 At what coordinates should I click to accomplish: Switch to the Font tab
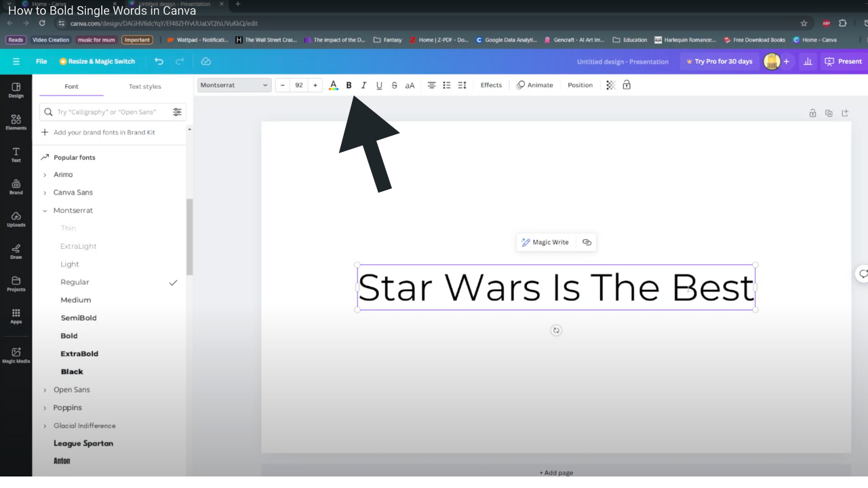point(71,87)
